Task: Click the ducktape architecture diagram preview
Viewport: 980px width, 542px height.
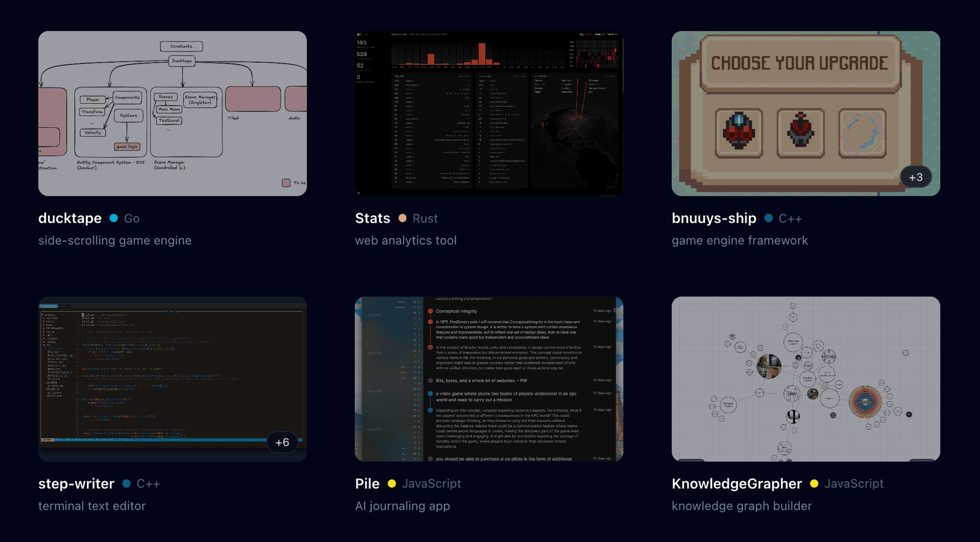Action: tap(172, 113)
